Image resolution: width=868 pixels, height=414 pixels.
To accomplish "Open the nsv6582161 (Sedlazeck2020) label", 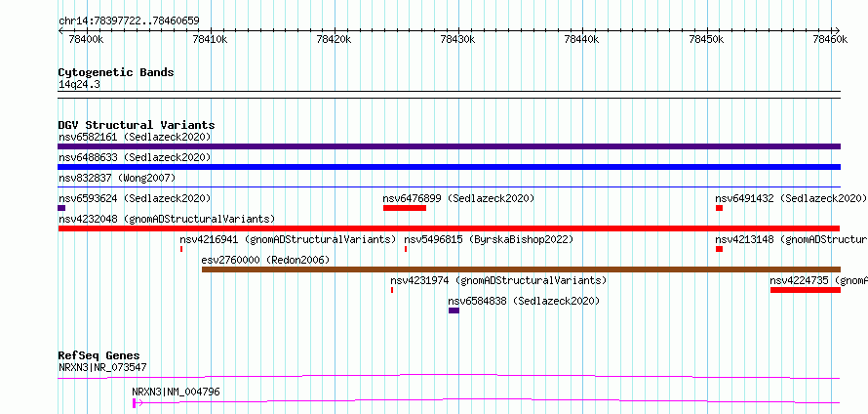I will [135, 137].
